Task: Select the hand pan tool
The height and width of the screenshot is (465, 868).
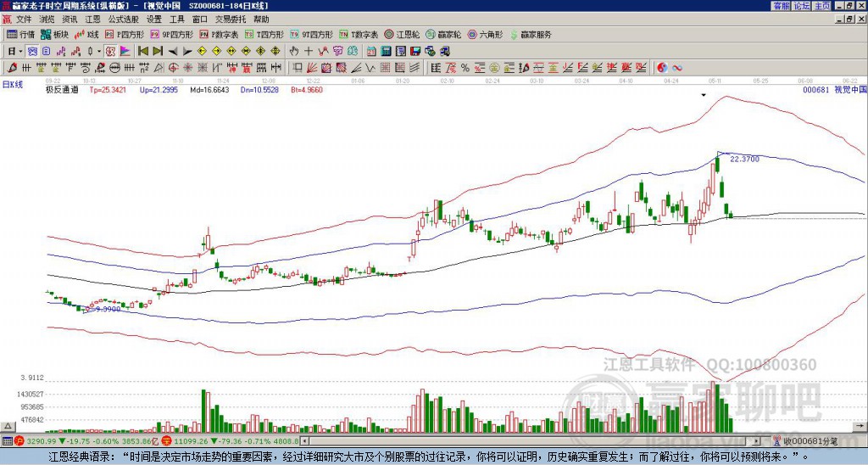Action: tap(294, 52)
